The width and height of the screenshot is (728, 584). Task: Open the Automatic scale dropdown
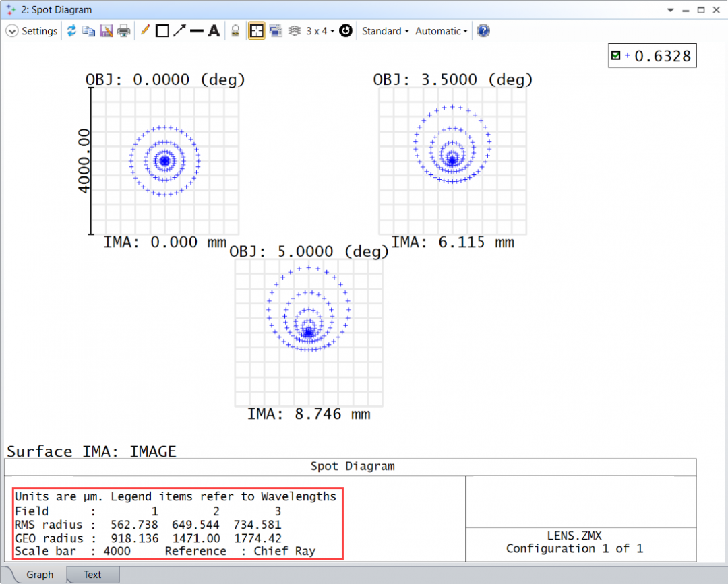[440, 30]
